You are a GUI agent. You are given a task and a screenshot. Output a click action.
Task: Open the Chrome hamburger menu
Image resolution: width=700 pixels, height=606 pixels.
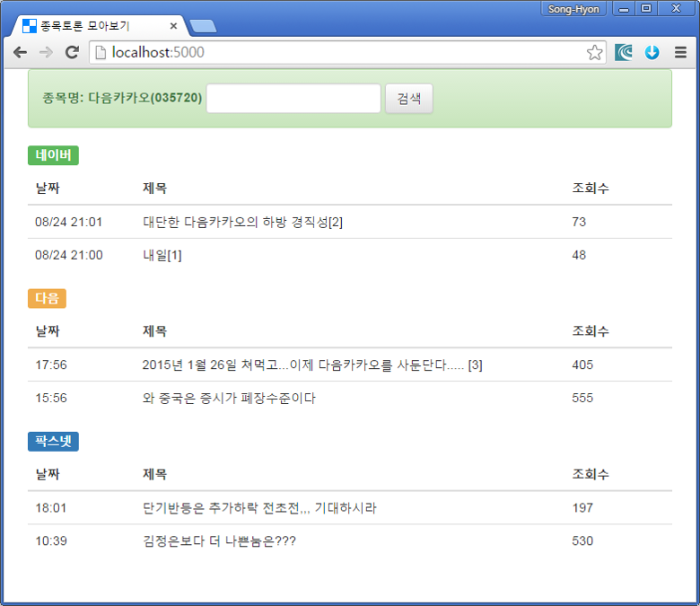pyautogui.click(x=681, y=53)
